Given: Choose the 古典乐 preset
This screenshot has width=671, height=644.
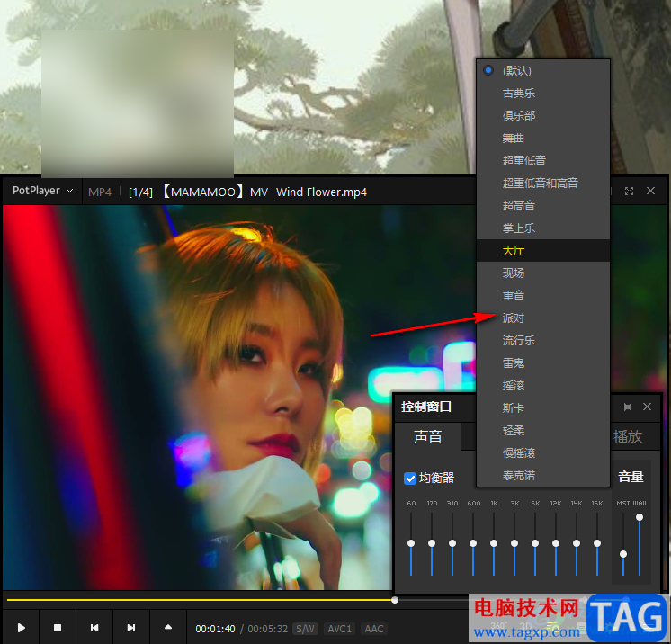Looking at the screenshot, I should 543,94.
